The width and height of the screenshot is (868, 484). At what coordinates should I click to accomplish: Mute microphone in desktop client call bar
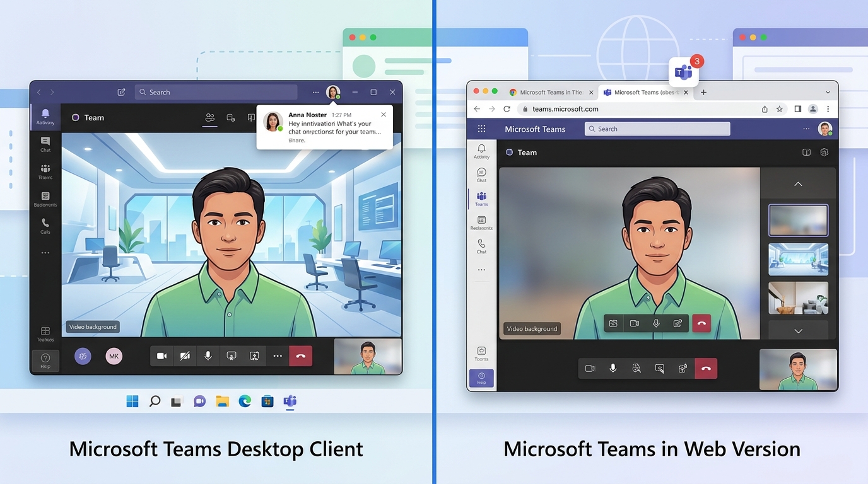(208, 356)
